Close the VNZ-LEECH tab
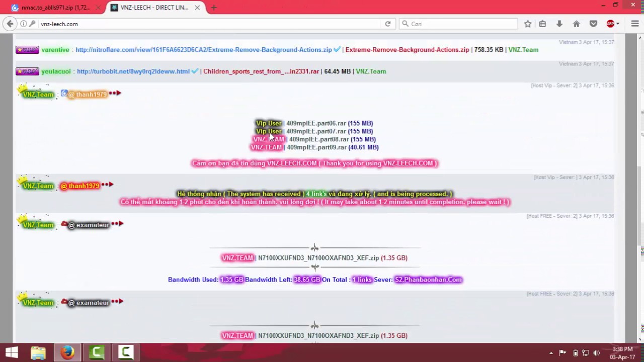Screen dimensions: 644x362 [x=197, y=8]
